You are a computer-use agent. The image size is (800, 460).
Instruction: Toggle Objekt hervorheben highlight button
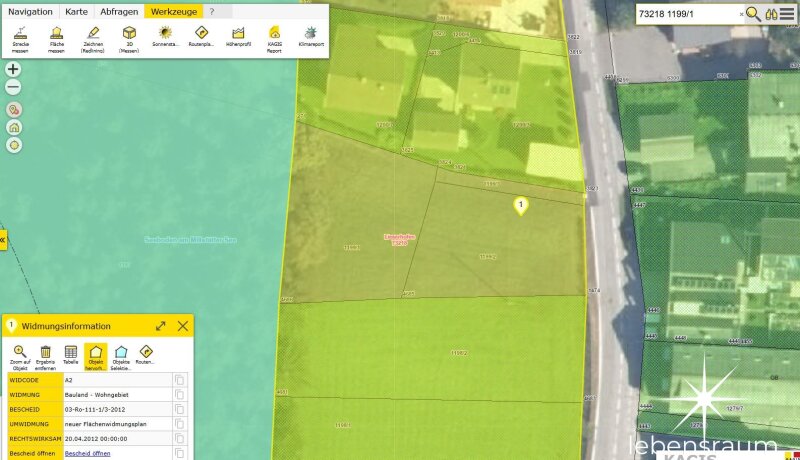96,356
